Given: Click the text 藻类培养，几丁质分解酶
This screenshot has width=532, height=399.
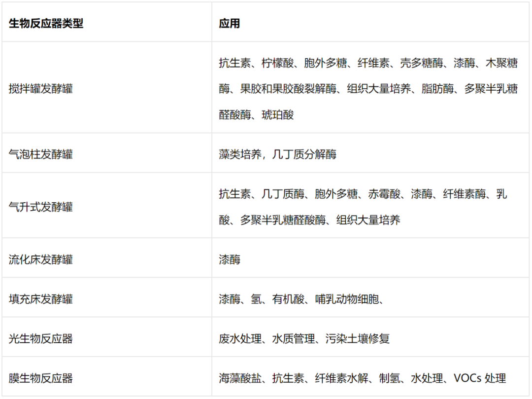Looking at the screenshot, I should [x=277, y=154].
